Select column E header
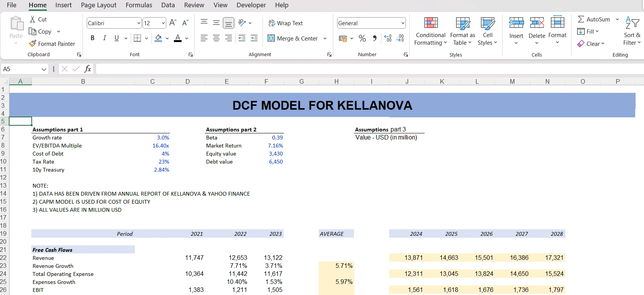Image resolution: width=644 pixels, height=295 pixels. 227,81
